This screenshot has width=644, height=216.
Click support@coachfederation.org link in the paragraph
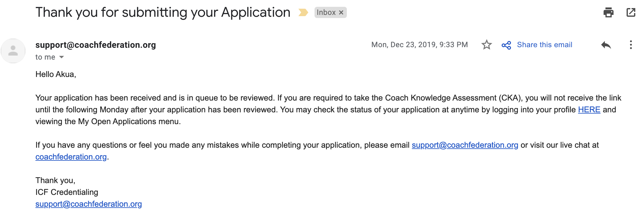tap(465, 145)
